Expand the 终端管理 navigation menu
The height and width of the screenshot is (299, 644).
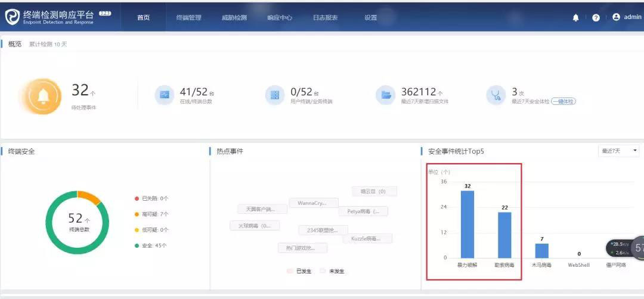[188, 17]
